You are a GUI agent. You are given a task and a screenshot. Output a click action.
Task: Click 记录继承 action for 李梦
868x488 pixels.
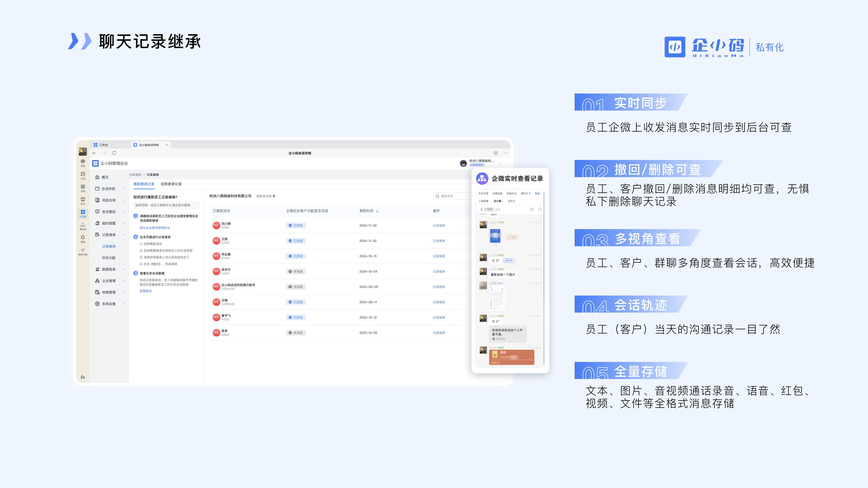click(439, 333)
